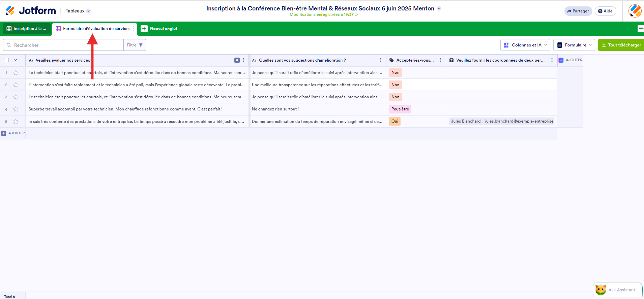
Task: Click the Jules Blanchard contact cell
Action: pos(501,121)
